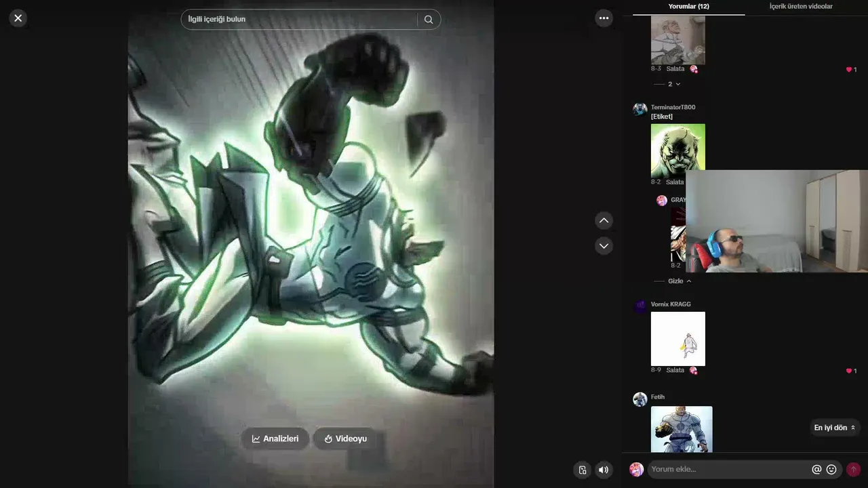868x488 pixels.
Task: Collapse replies with Gizle
Action: pyautogui.click(x=673, y=281)
